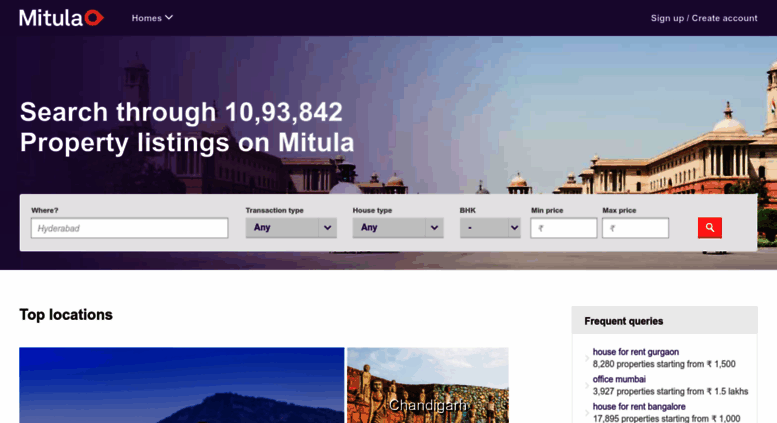Image resolution: width=777 pixels, height=423 pixels.
Task: Open the large blue mountain location image
Action: (181, 385)
